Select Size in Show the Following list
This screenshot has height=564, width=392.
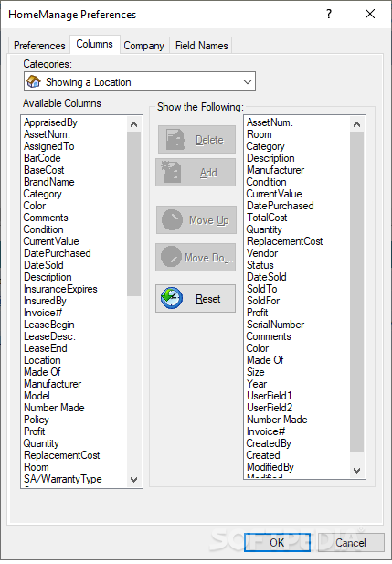pyautogui.click(x=255, y=372)
